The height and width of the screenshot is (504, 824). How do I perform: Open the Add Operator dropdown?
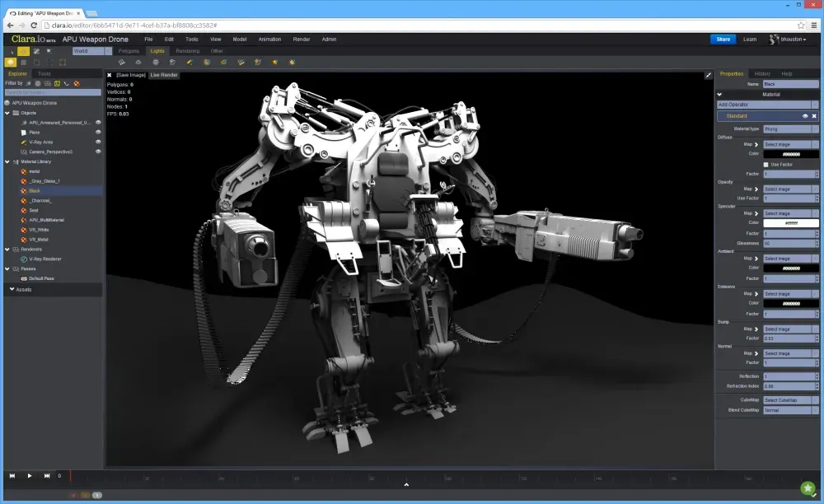766,104
